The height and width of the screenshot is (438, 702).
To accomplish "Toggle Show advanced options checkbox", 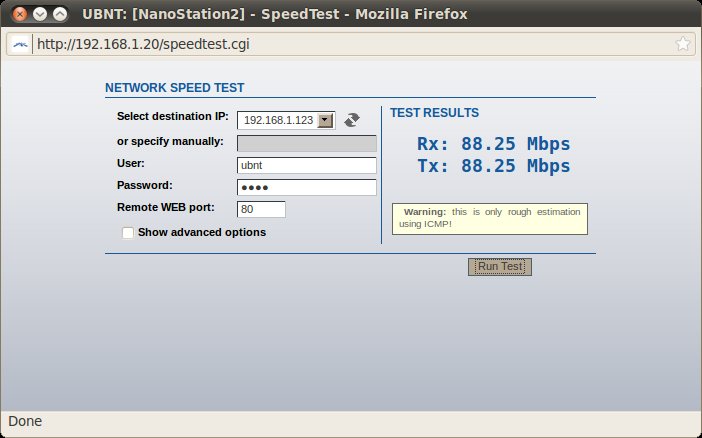I will pos(128,233).
